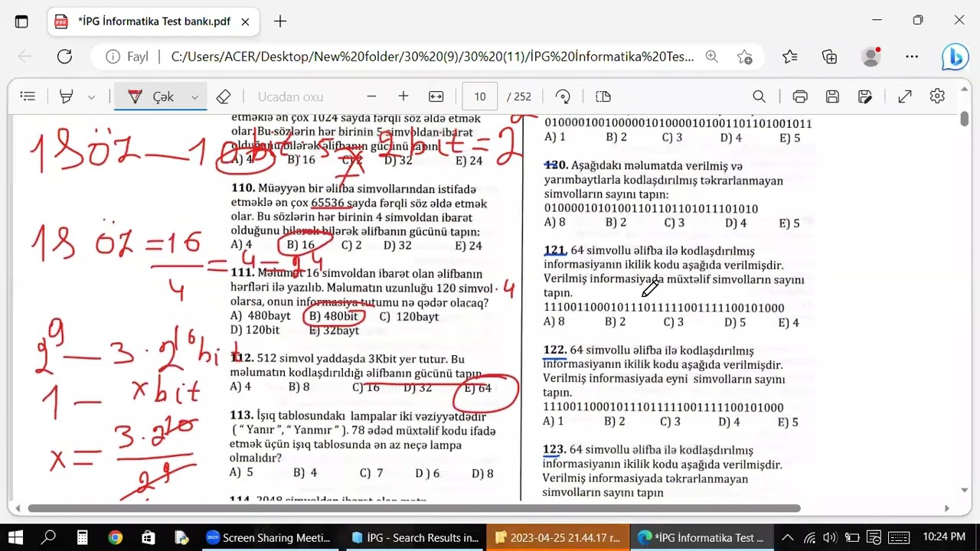Click answer E) 64 in question 112

coord(477,388)
